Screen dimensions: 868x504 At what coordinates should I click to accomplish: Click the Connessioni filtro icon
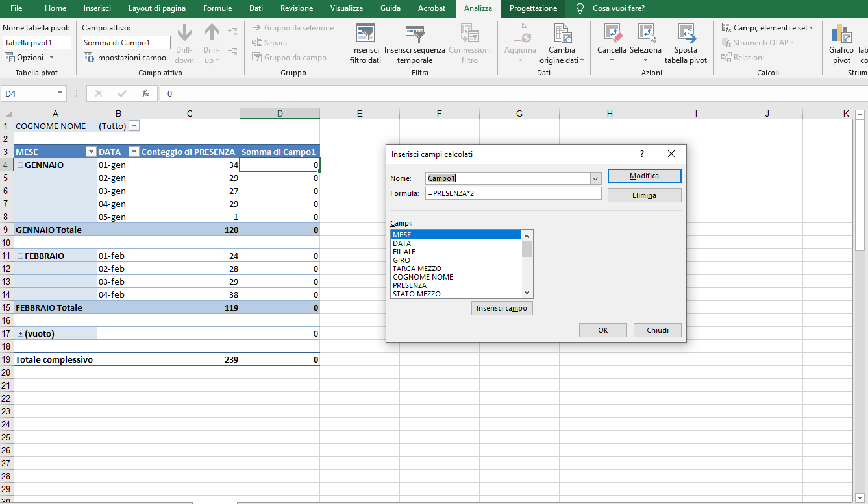(469, 33)
